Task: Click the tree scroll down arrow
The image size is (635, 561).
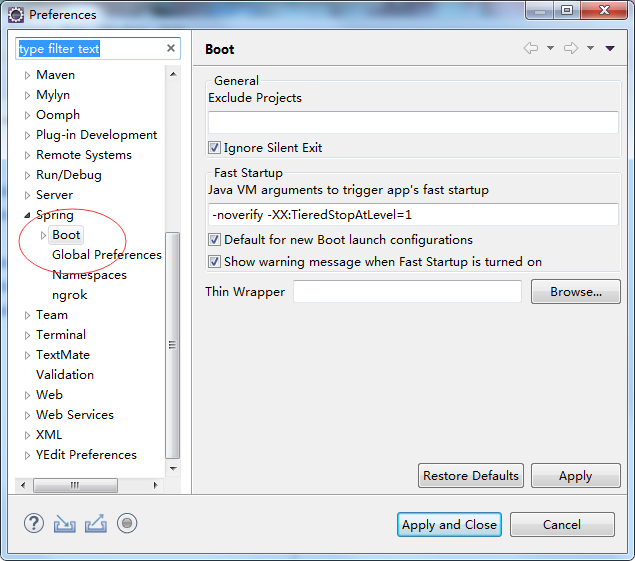Action: click(173, 469)
